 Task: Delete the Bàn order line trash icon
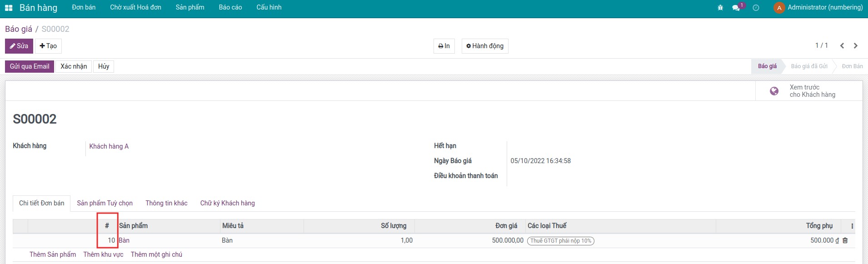[x=845, y=240]
